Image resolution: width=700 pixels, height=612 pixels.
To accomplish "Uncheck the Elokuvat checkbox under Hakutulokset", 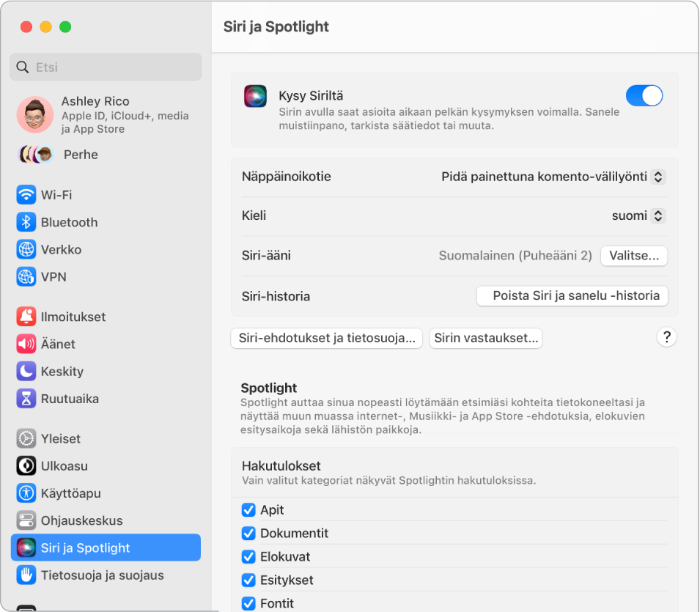I will tap(249, 556).
